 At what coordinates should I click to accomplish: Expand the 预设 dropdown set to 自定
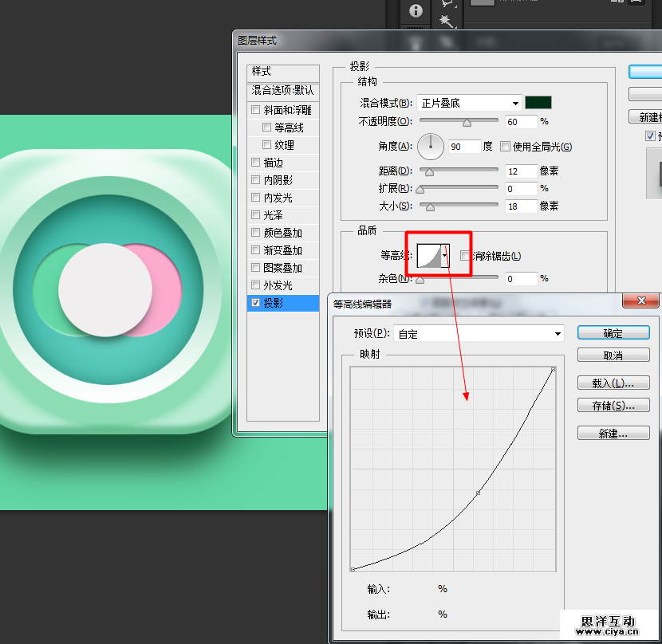point(479,334)
